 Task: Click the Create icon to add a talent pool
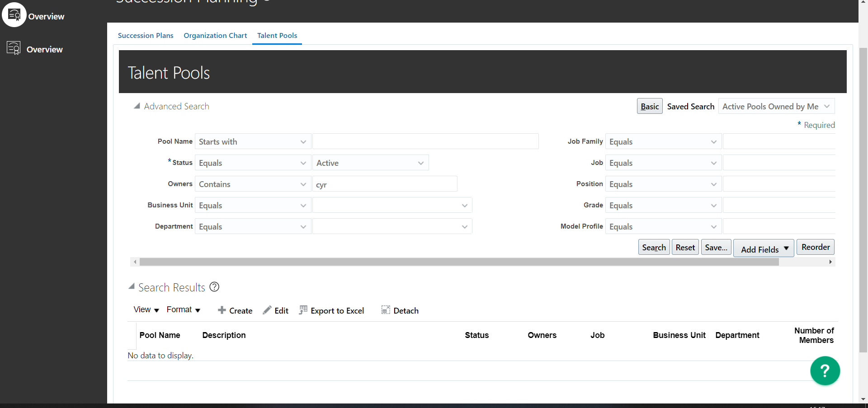pos(222,310)
